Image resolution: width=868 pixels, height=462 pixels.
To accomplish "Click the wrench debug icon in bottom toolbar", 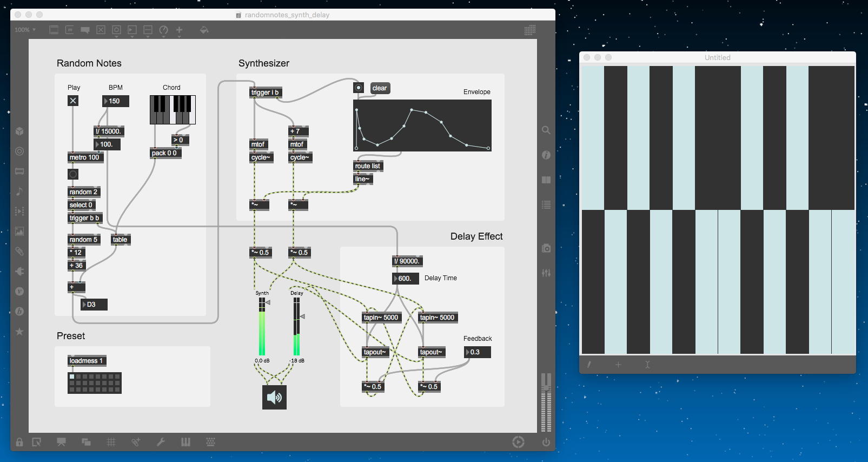I will [x=161, y=442].
